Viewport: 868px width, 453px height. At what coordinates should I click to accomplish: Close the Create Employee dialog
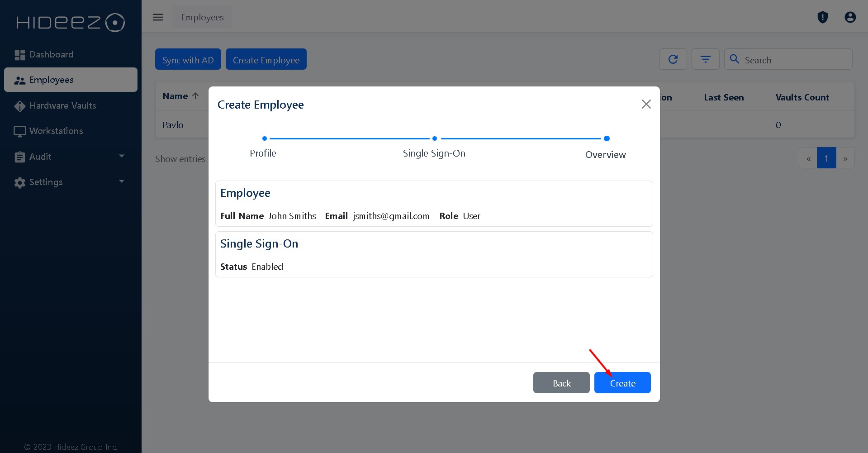(x=646, y=104)
